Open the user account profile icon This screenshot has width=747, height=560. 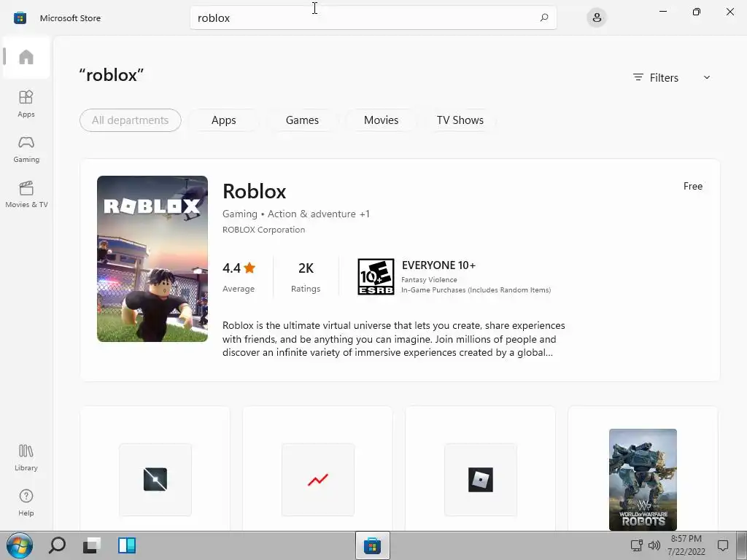click(597, 18)
